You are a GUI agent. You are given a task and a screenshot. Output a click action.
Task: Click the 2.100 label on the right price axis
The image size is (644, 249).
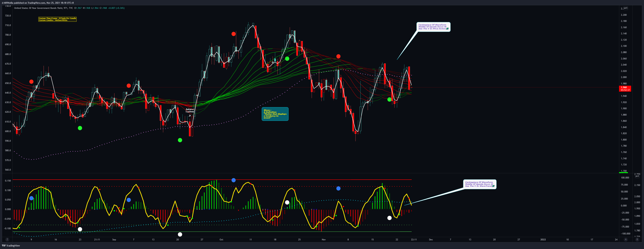(624, 46)
